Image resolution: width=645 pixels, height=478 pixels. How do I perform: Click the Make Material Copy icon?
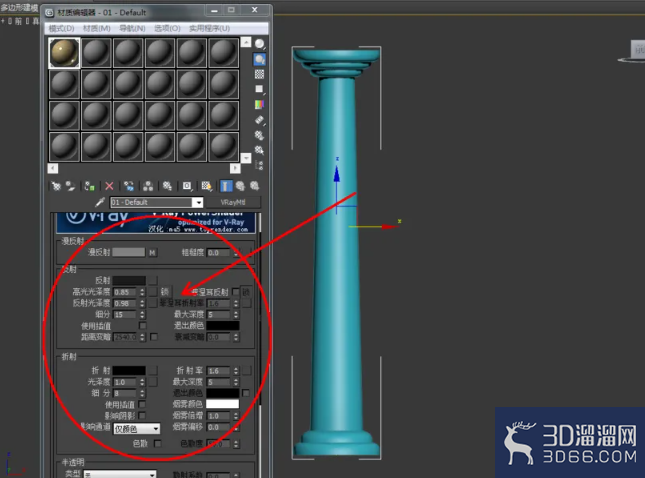click(129, 186)
